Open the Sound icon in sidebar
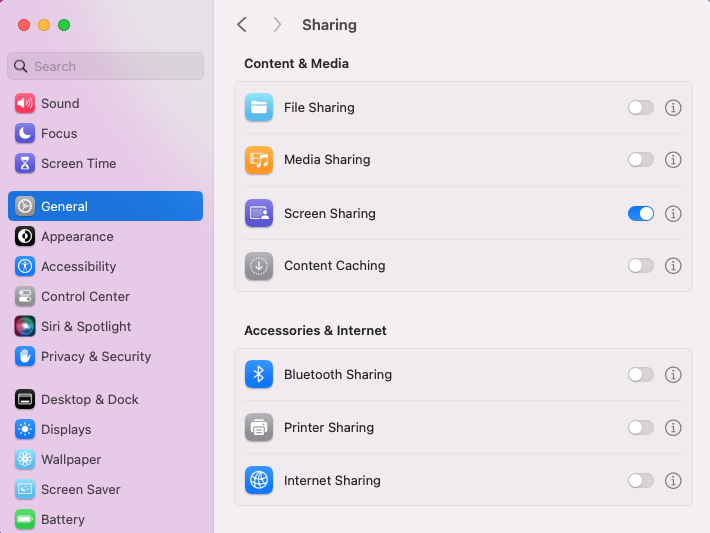The width and height of the screenshot is (710, 533). tap(25, 103)
